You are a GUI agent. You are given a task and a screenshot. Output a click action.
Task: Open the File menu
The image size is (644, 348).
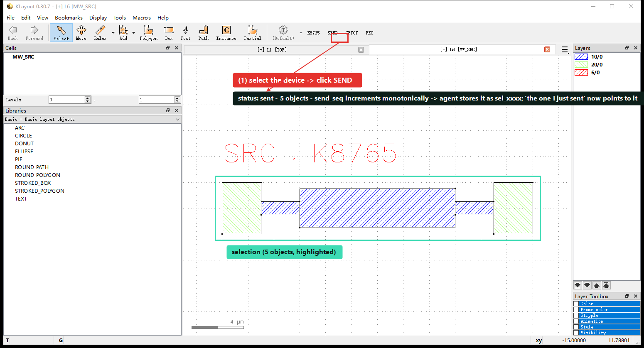pyautogui.click(x=11, y=17)
